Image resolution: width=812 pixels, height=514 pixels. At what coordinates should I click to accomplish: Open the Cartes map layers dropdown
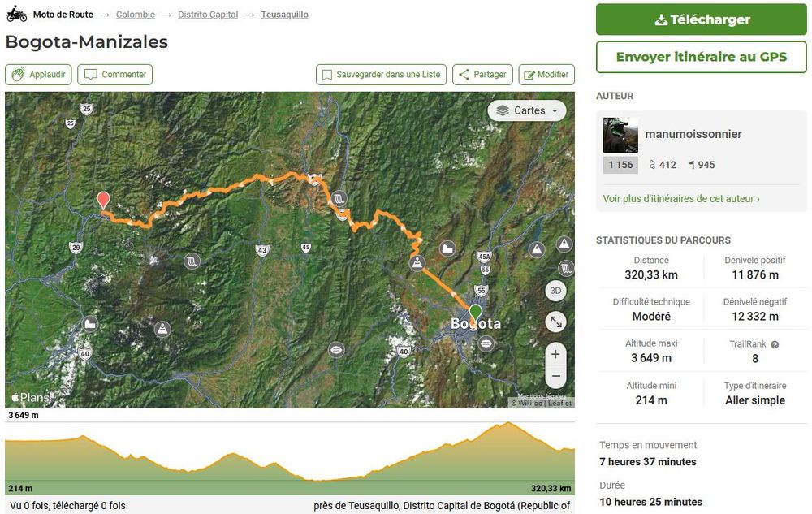pyautogui.click(x=527, y=110)
